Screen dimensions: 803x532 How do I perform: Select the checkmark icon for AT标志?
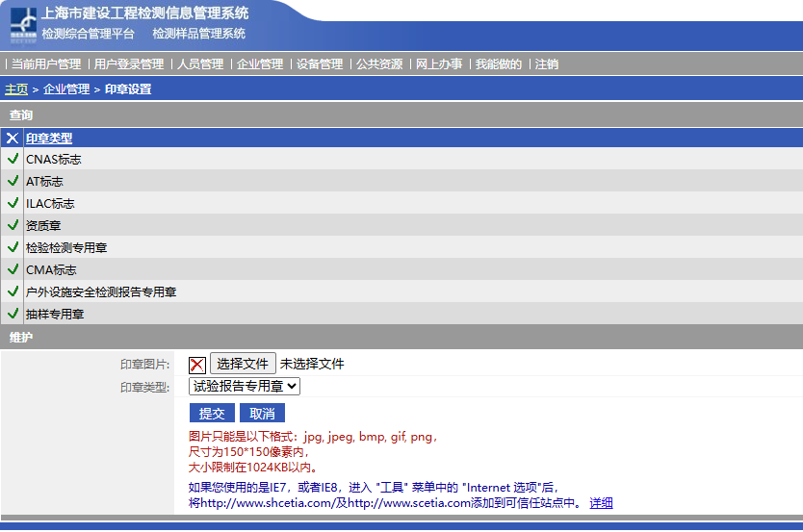[x=13, y=181]
